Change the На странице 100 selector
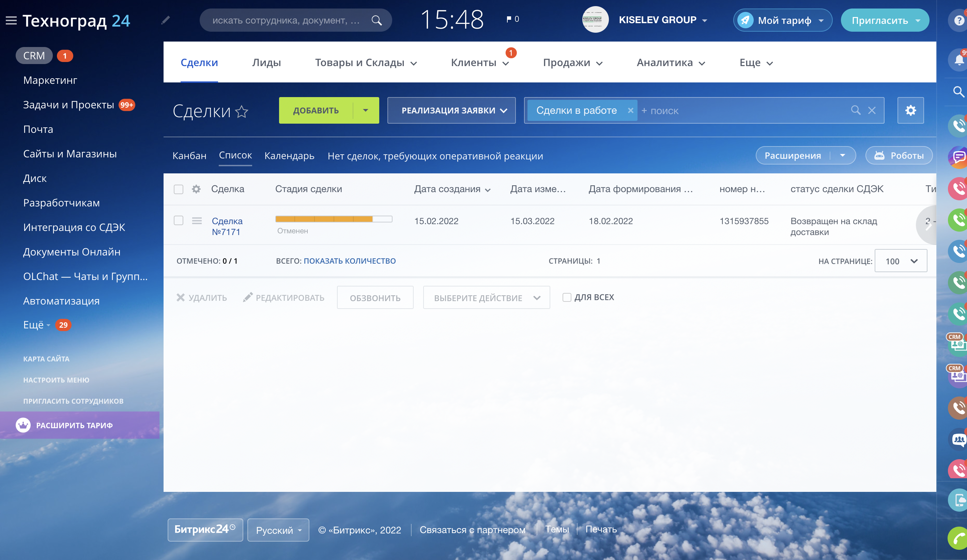This screenshot has width=967, height=560. pyautogui.click(x=901, y=261)
